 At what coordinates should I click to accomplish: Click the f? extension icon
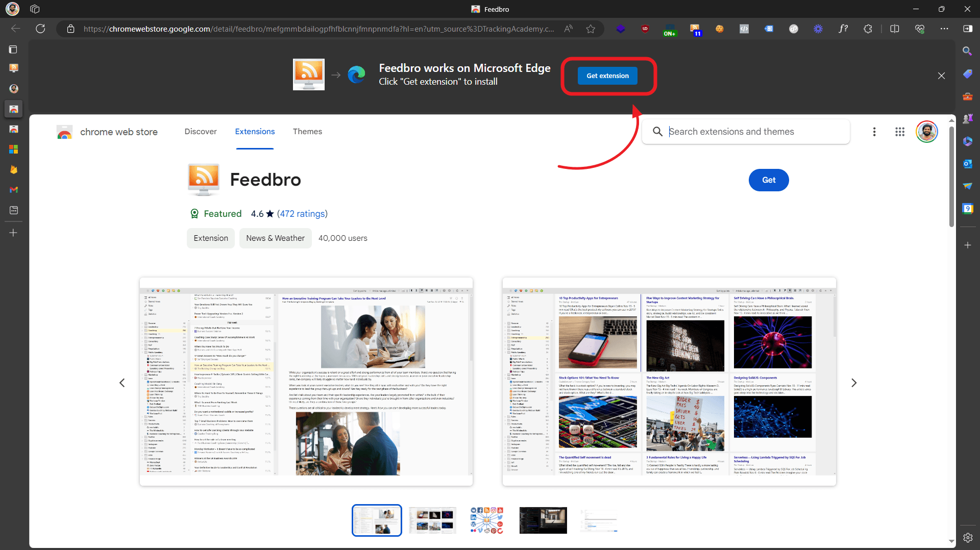tap(843, 29)
